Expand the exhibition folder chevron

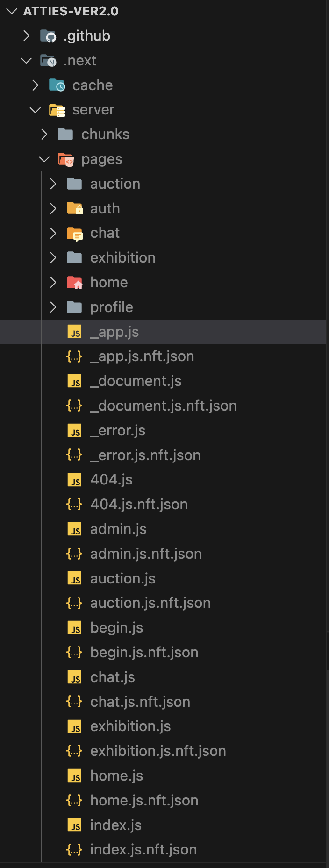coord(53,257)
